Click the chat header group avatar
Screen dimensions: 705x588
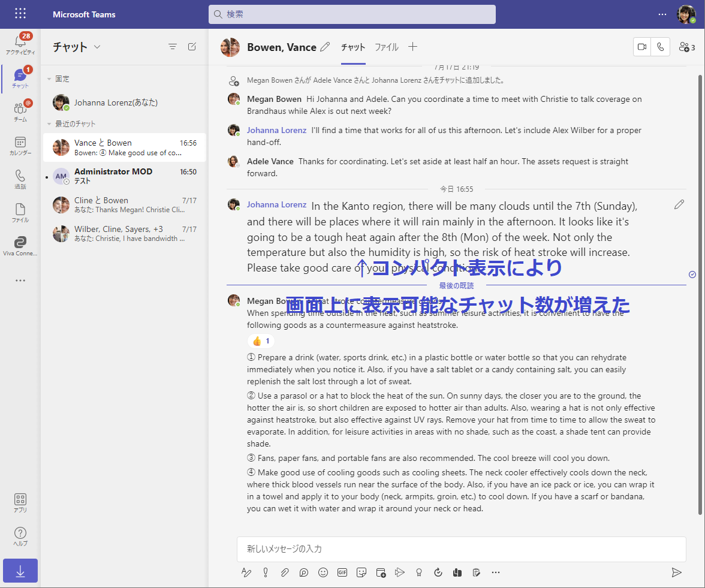coord(230,47)
